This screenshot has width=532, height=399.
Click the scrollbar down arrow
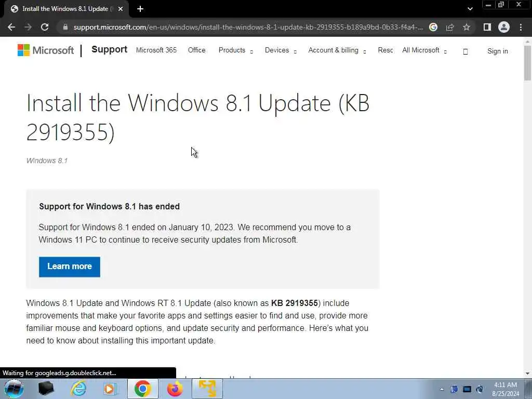click(x=527, y=374)
